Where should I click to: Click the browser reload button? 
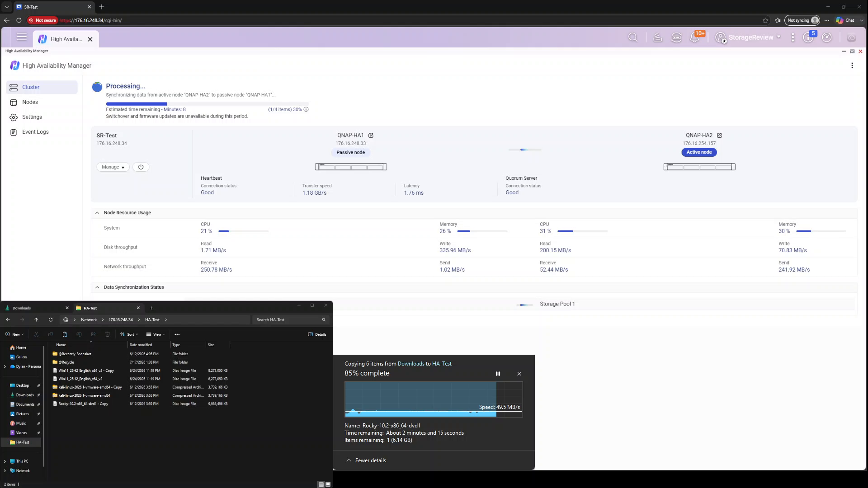coord(19,20)
